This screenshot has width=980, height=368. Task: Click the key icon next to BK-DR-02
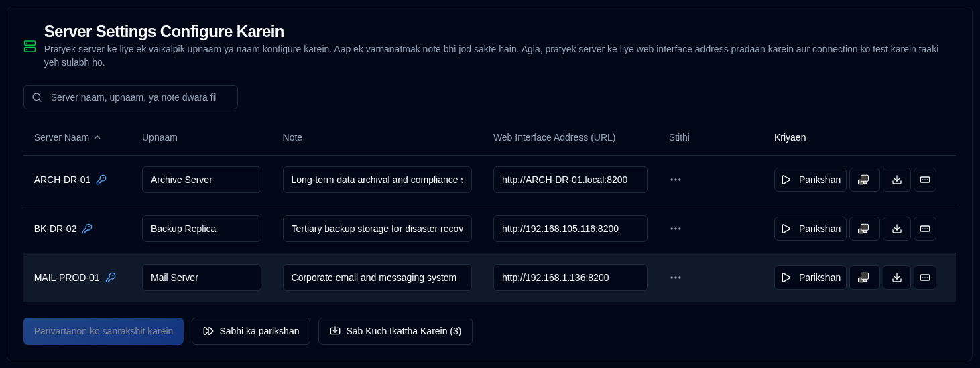tap(87, 229)
